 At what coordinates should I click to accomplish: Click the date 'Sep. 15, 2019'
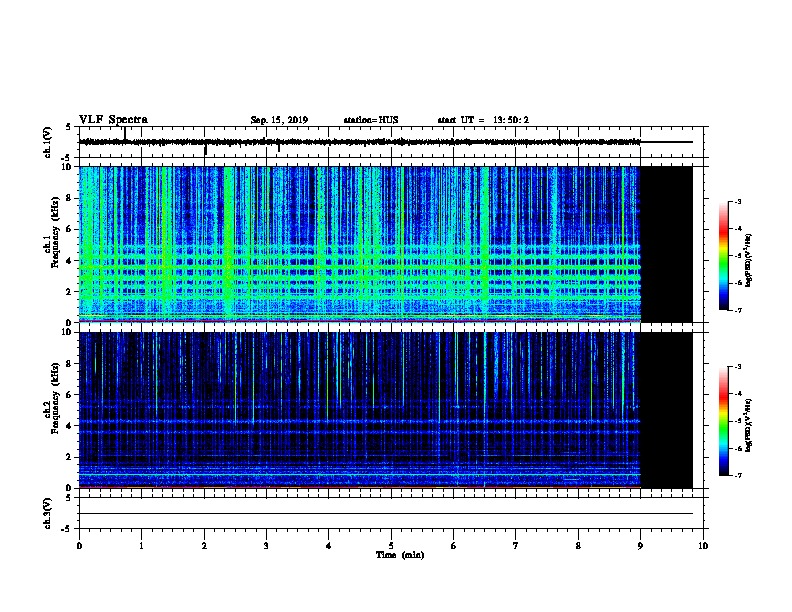(x=279, y=120)
